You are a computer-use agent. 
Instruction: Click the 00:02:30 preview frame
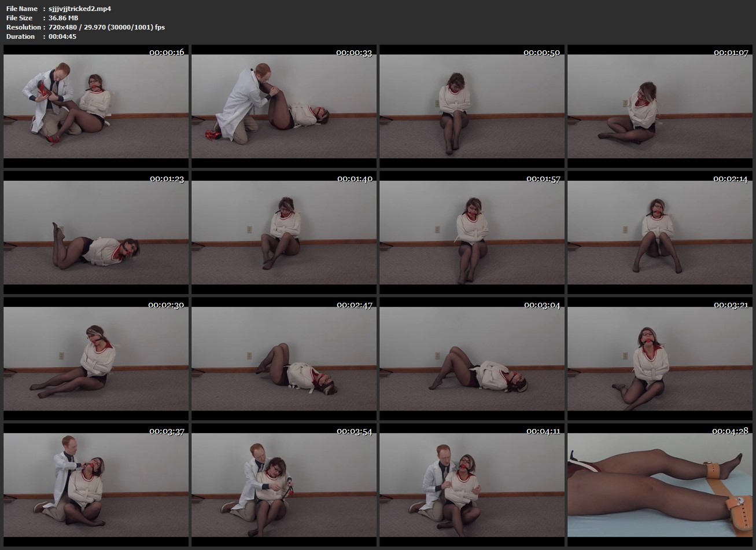tap(96, 358)
